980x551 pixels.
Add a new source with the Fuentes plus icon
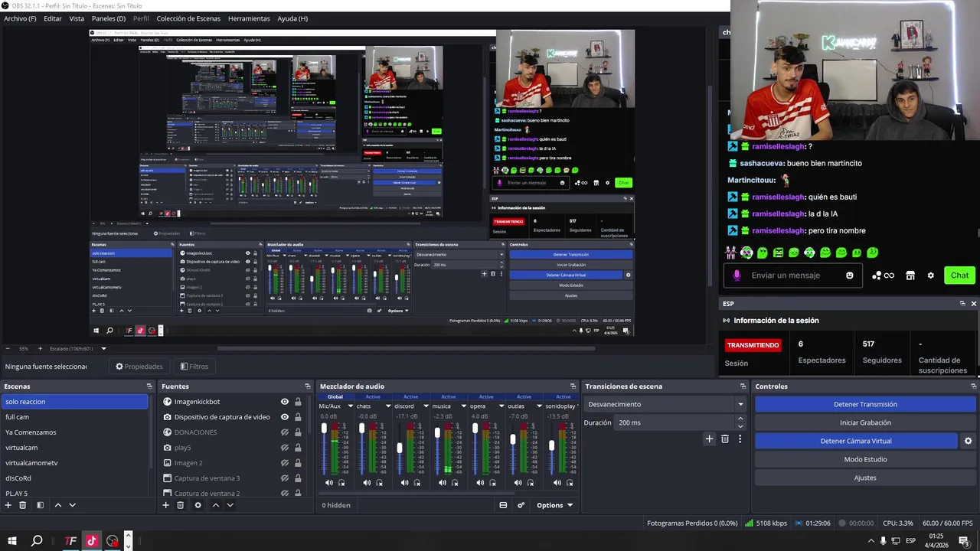click(x=165, y=505)
